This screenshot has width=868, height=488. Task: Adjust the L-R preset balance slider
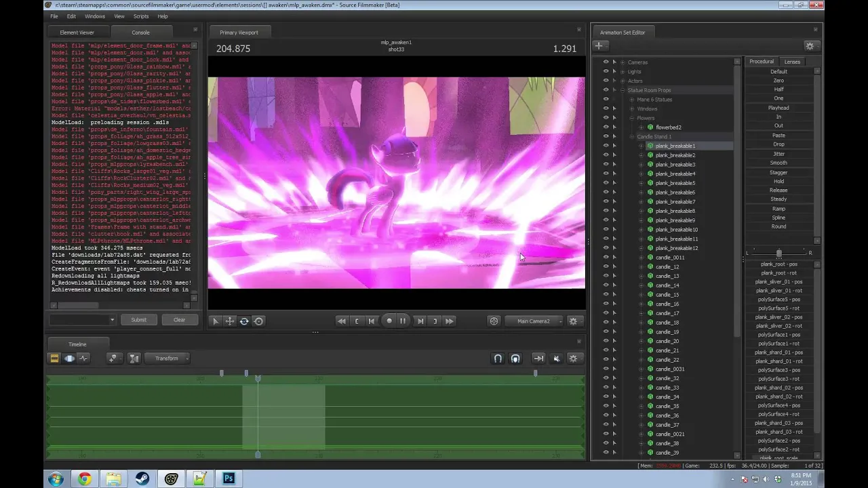coord(778,253)
